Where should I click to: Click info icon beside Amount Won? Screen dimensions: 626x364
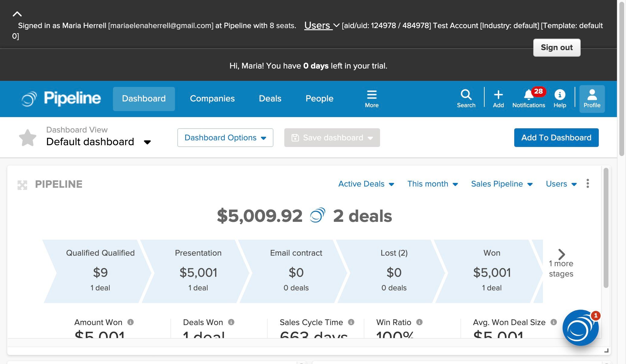point(131,322)
